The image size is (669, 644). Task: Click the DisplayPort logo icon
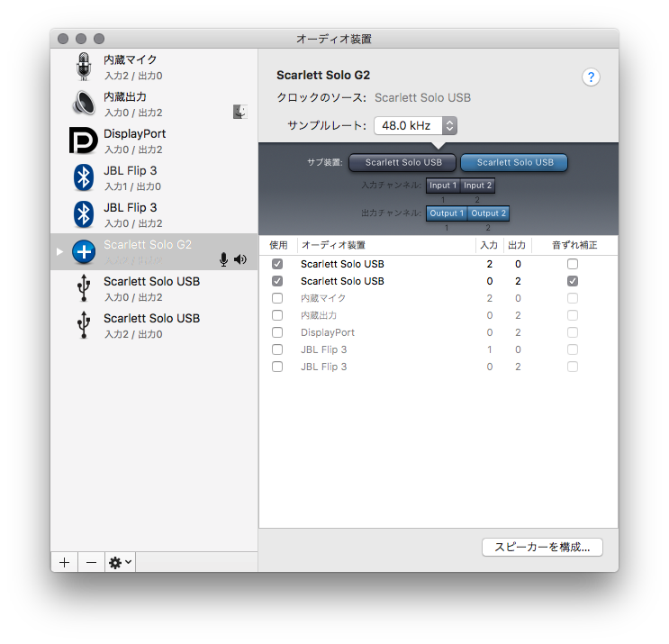click(83, 141)
